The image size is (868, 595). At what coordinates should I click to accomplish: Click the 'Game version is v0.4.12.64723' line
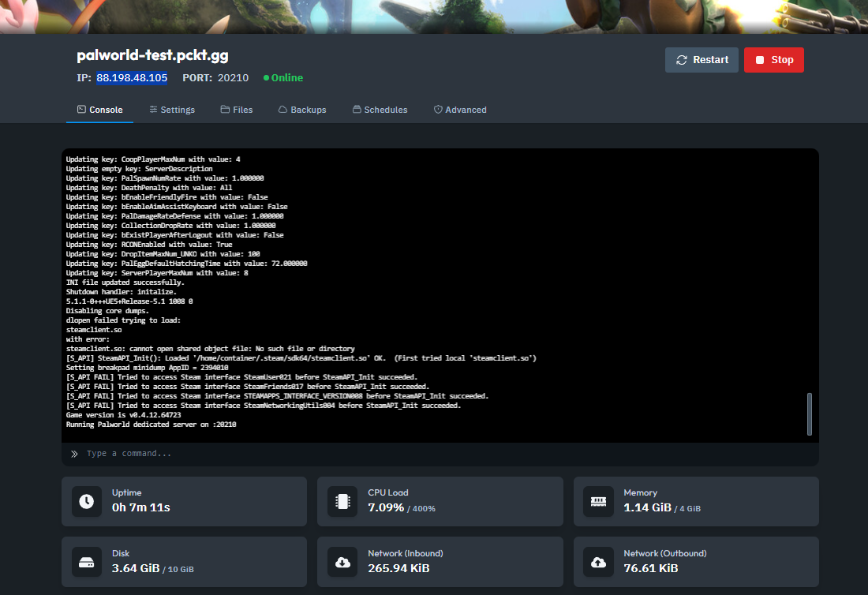point(123,415)
